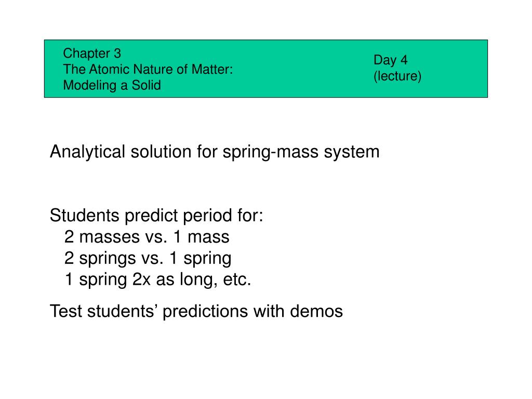Click the word 'demos' at line end

coord(316,311)
